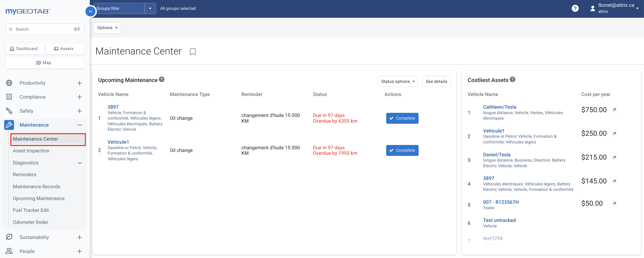
Task: Click the Productivity globe icon
Action: click(9, 83)
